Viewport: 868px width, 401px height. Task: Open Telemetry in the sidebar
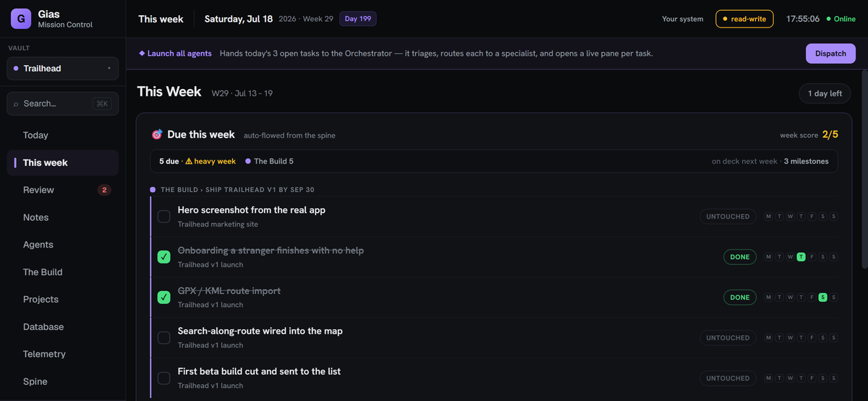tap(63, 354)
